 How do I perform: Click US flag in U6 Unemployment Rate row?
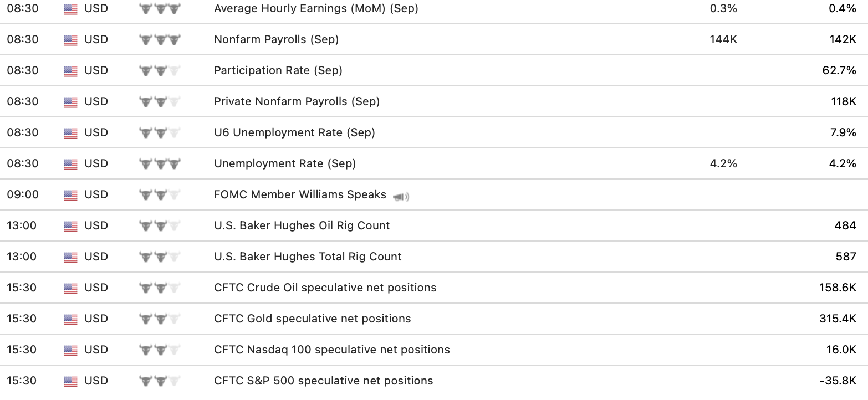[x=70, y=133]
